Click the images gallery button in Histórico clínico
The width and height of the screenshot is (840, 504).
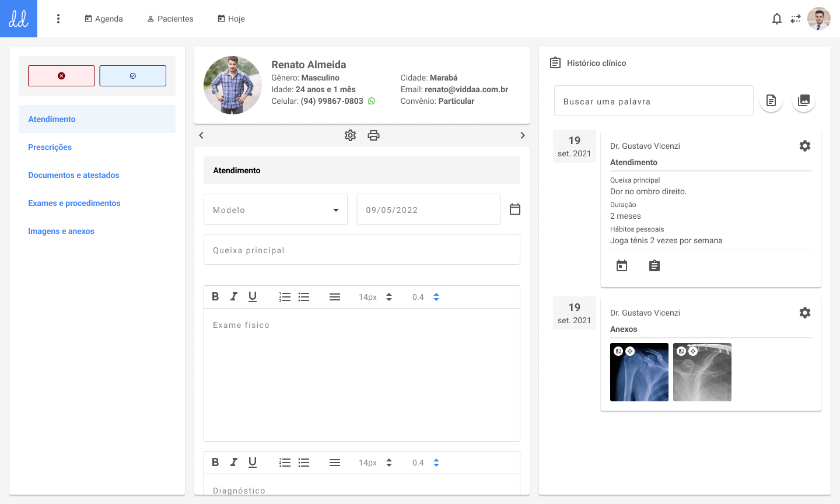[803, 101]
